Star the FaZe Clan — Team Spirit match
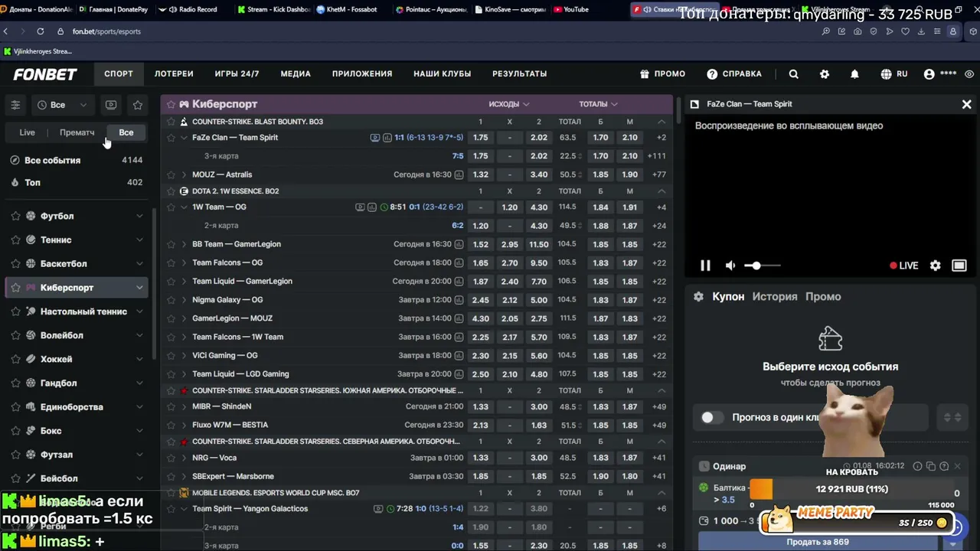 tap(171, 138)
